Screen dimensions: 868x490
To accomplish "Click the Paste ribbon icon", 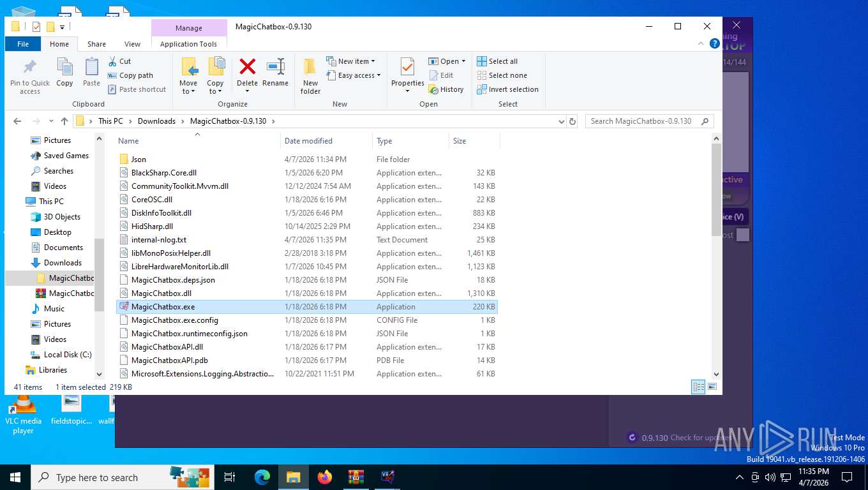I will click(x=91, y=66).
